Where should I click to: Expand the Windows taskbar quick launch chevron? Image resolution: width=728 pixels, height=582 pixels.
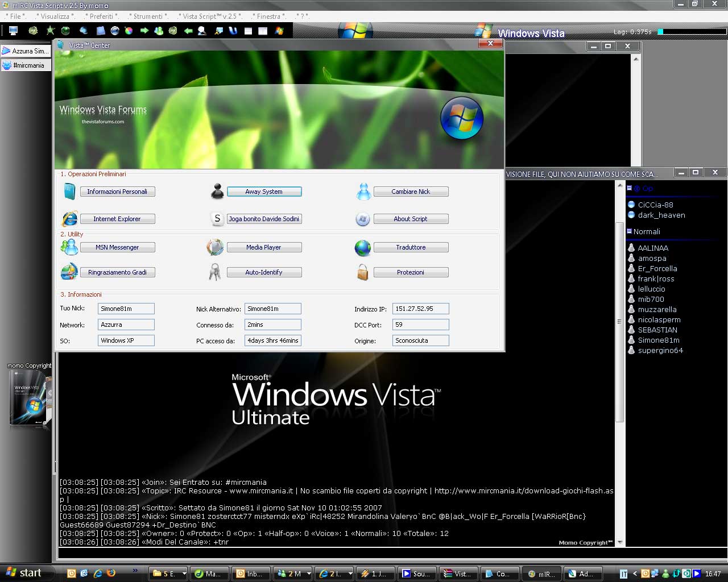135,570
